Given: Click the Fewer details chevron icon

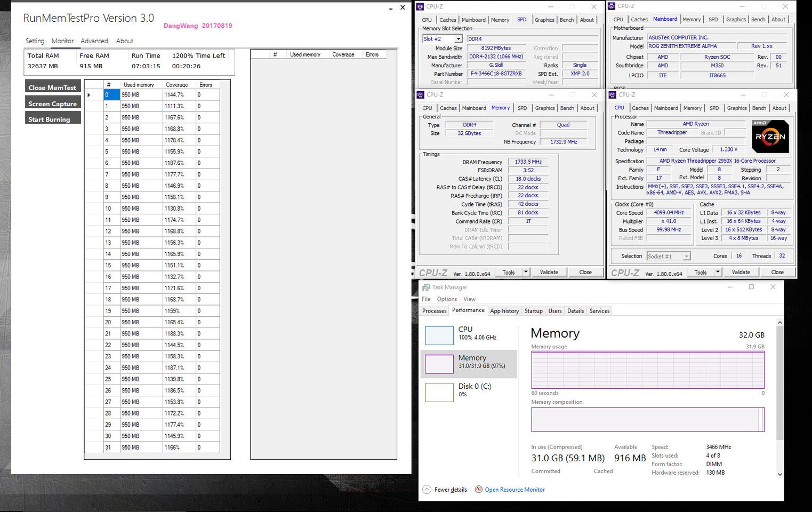Looking at the screenshot, I should [x=427, y=490].
